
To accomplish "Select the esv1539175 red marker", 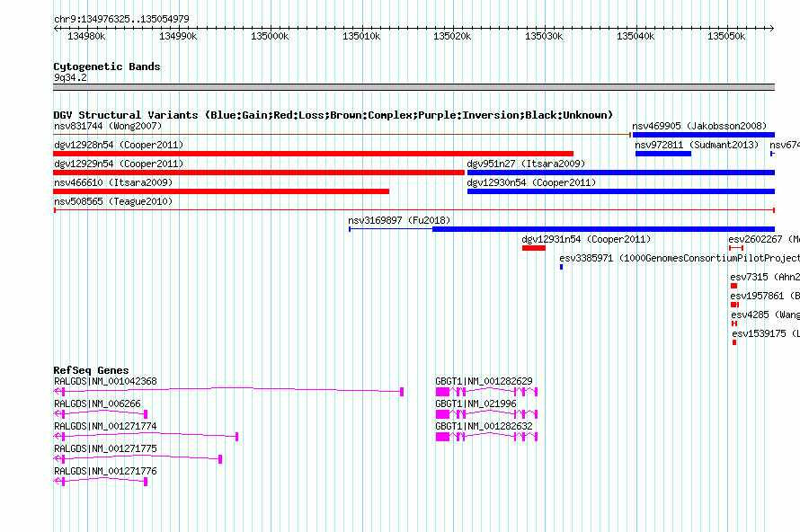I will (734, 342).
